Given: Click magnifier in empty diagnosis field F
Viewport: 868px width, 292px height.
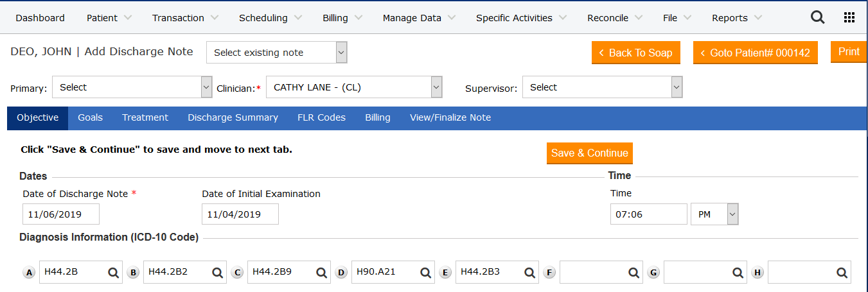Looking at the screenshot, I should point(633,273).
